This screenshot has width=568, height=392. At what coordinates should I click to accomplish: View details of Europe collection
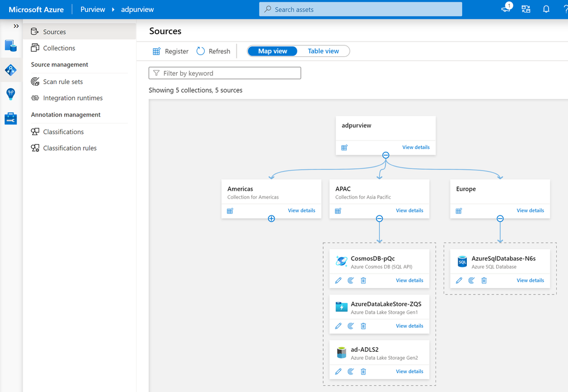click(530, 210)
